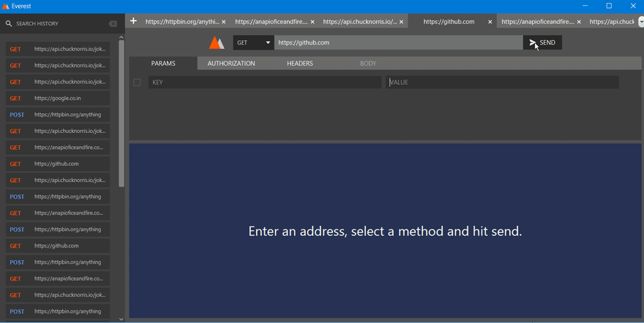Image resolution: width=644 pixels, height=323 pixels.
Task: Close the api.chucknorris.io/... tab
Action: pyautogui.click(x=401, y=22)
